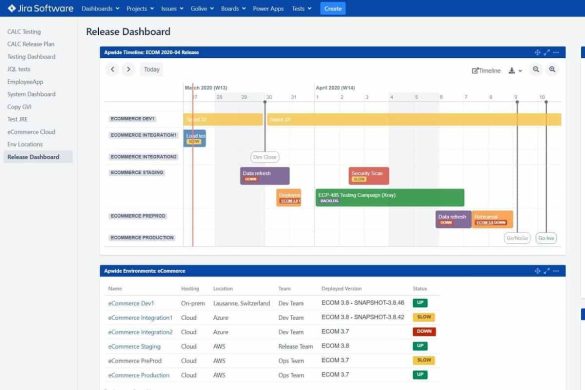Click UP status badge for eCommerce Dev1
Image resolution: width=585 pixels, height=390 pixels.
coord(420,303)
